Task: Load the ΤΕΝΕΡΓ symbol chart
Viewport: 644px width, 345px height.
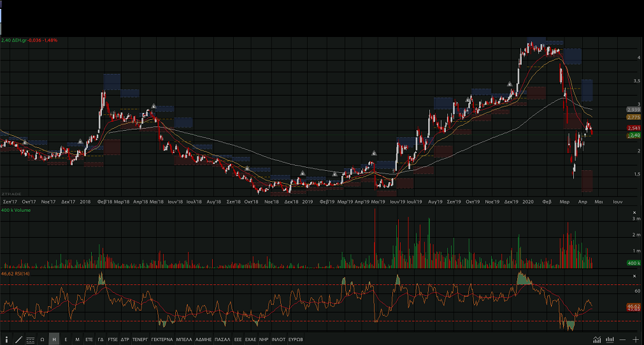Action: 140,339
